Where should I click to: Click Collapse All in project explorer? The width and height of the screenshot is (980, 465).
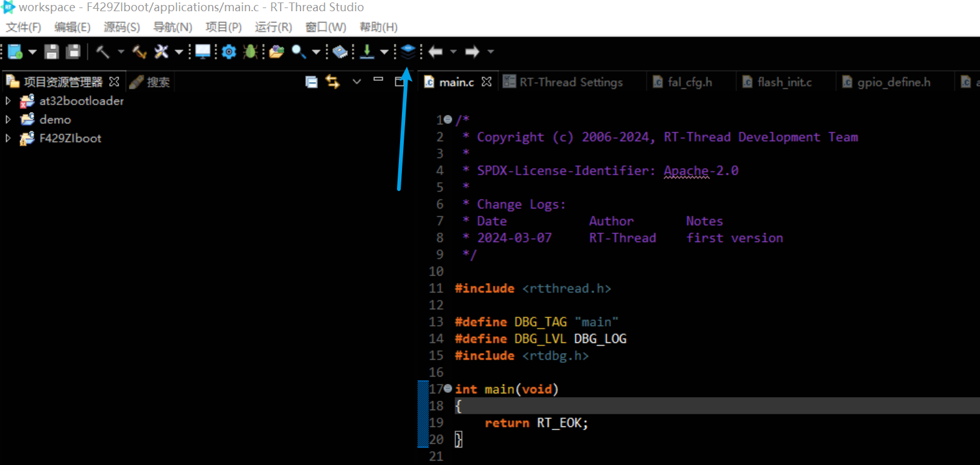click(312, 82)
